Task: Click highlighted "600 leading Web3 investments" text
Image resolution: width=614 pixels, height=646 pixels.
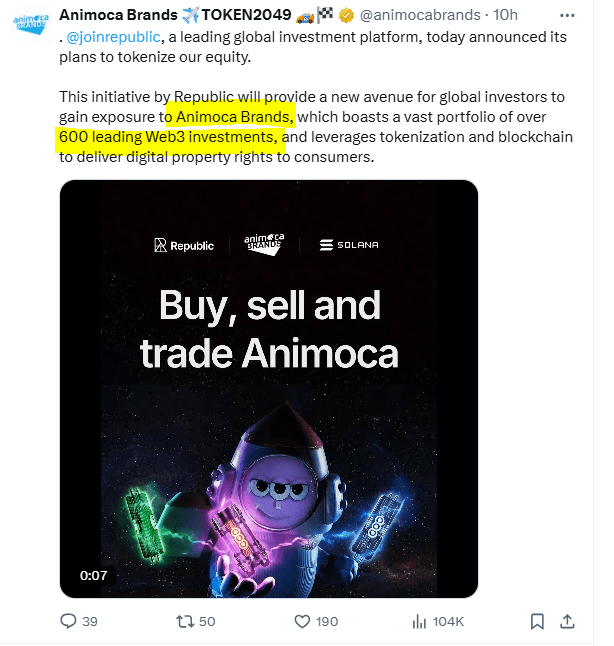Action: (167, 137)
